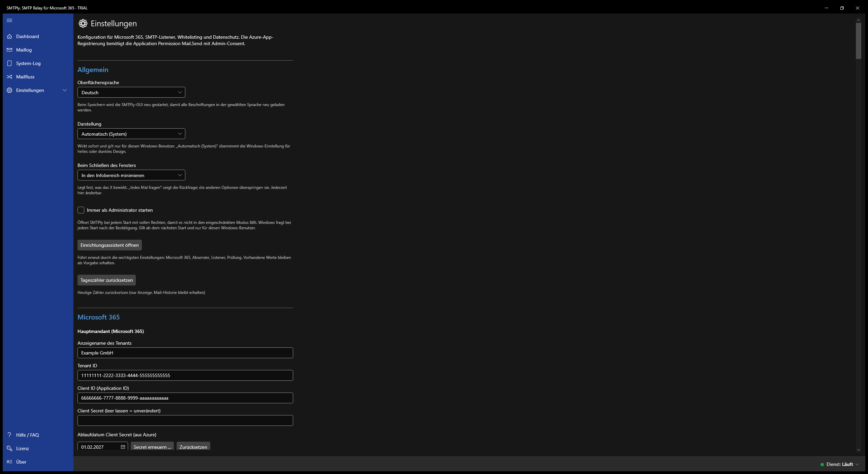Image resolution: width=868 pixels, height=474 pixels.
Task: Enable Immer als Administrator starten checkbox
Action: click(x=81, y=210)
